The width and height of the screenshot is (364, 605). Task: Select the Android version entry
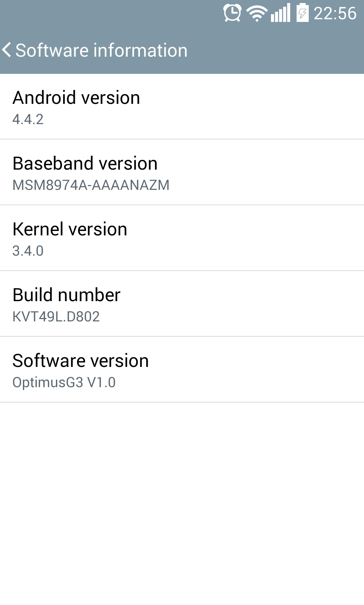(182, 107)
